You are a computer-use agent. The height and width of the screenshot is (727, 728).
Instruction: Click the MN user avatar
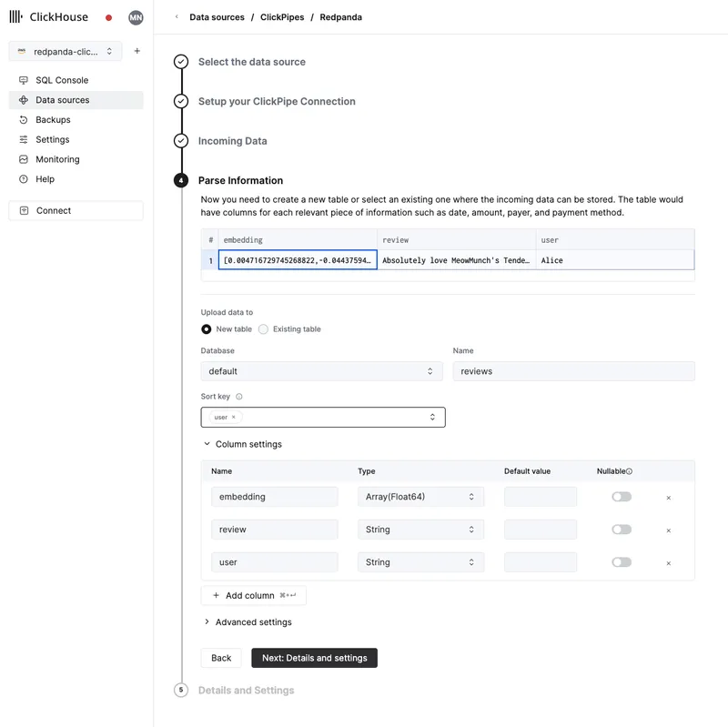coord(136,16)
